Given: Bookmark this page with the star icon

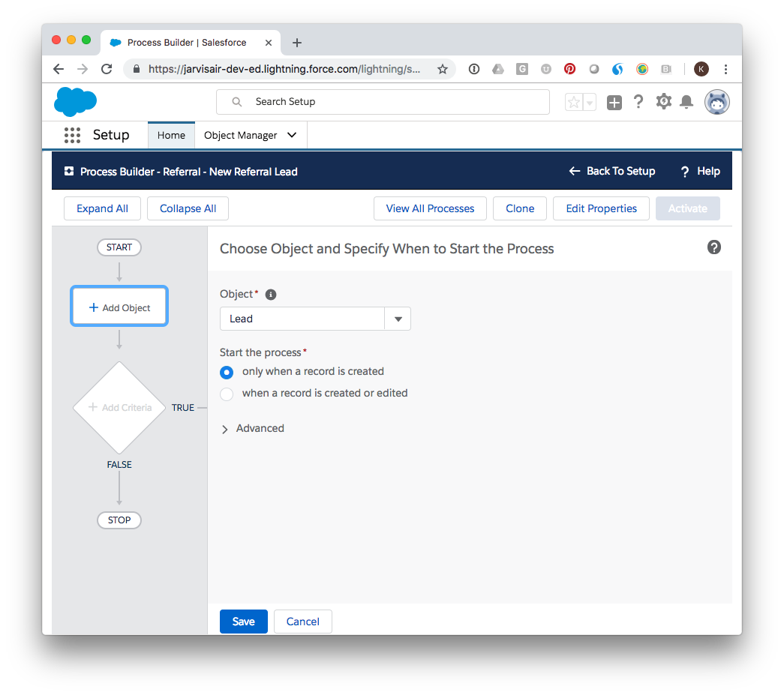Looking at the screenshot, I should pyautogui.click(x=443, y=69).
